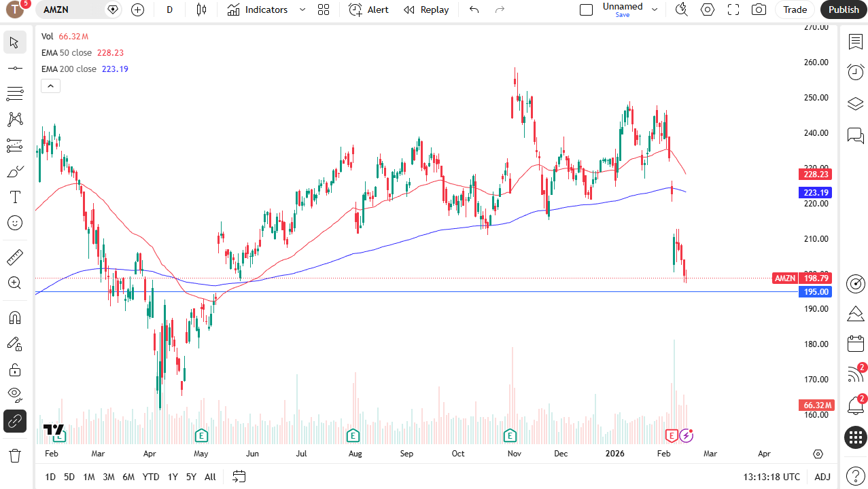Switch the range to YTD
Image resolution: width=868 pixels, height=489 pixels.
(x=151, y=477)
